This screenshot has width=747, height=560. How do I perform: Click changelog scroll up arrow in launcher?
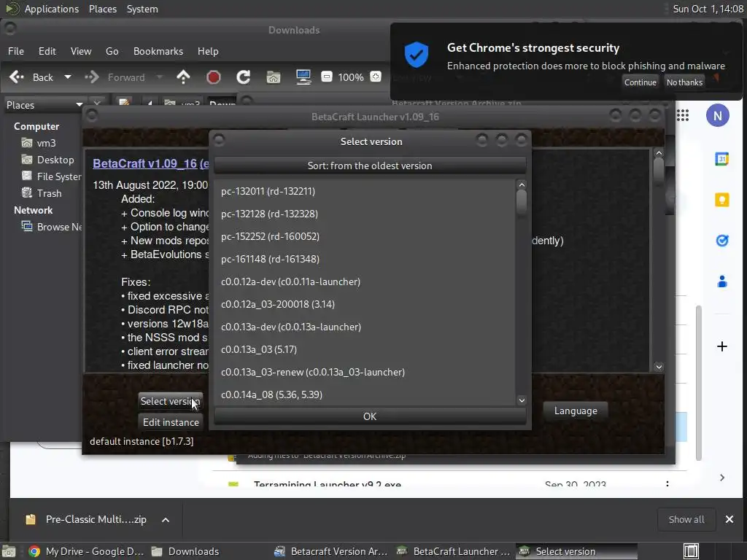pos(659,153)
